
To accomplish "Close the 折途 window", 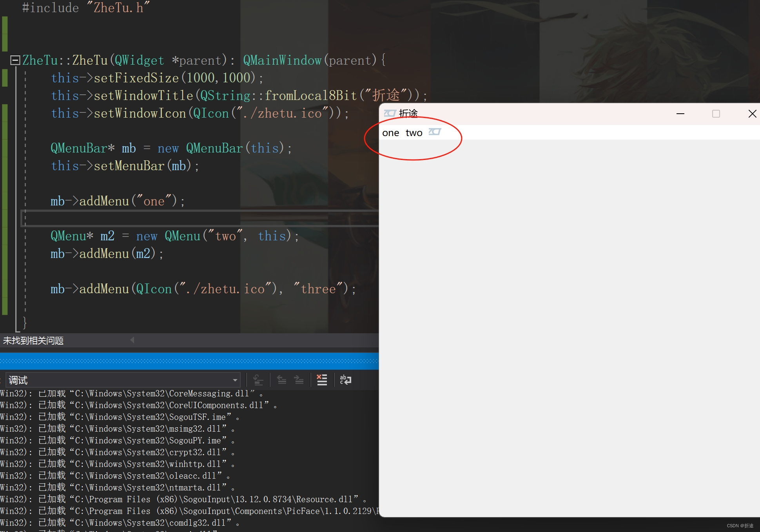I will pos(752,114).
